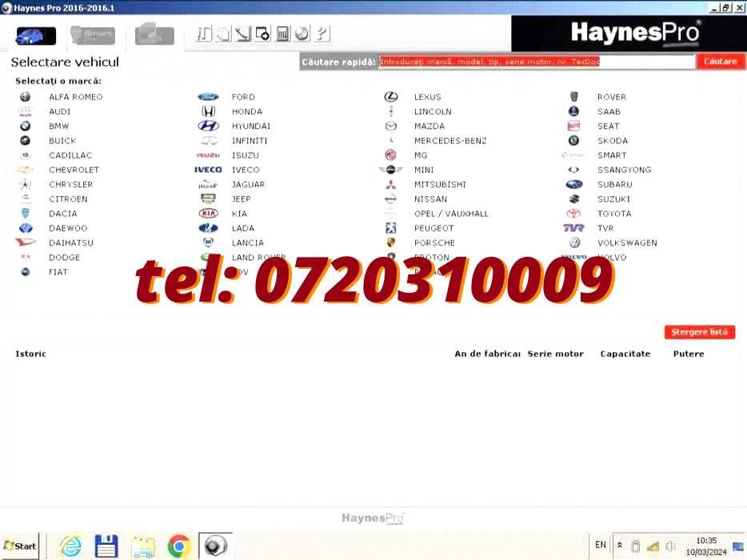Screen dimensions: 747x560
Task: Select the Daewoo logo icon
Action: coord(26,228)
